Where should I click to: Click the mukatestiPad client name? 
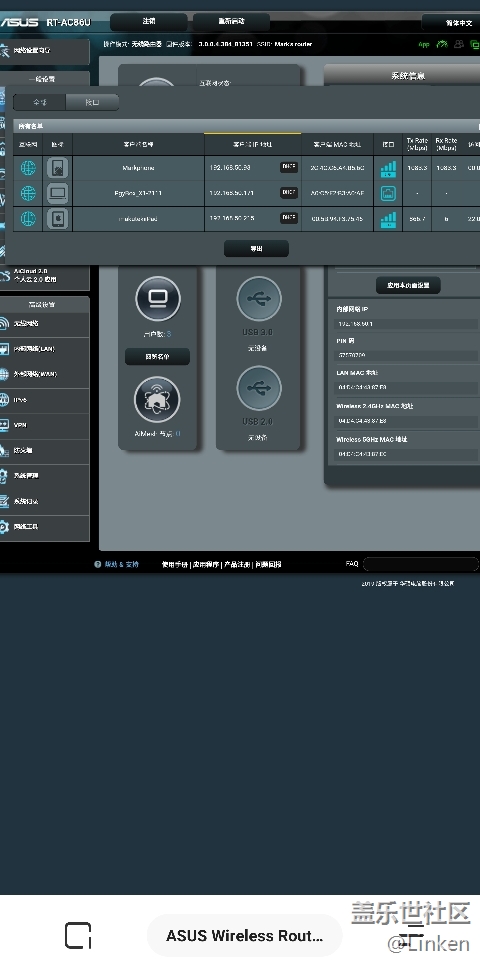tap(138, 219)
